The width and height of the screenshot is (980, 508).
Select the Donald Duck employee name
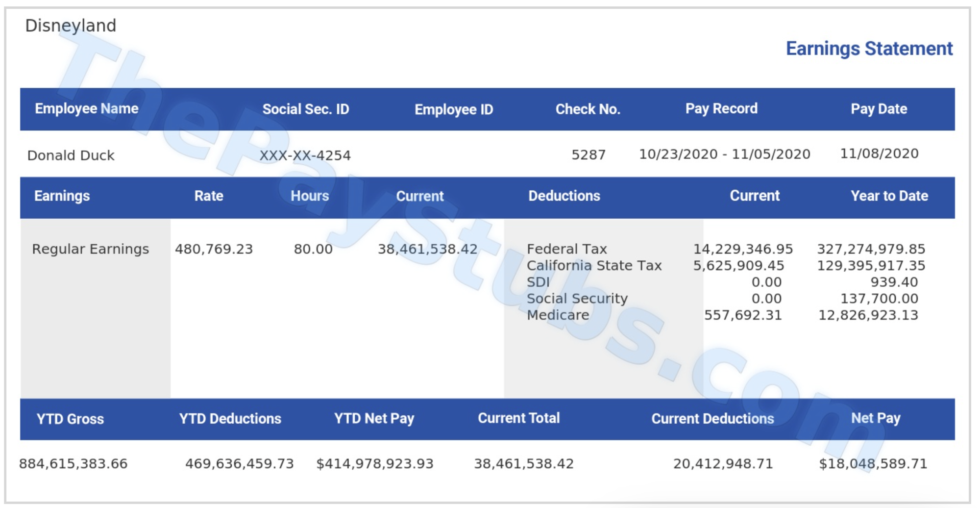click(x=71, y=155)
